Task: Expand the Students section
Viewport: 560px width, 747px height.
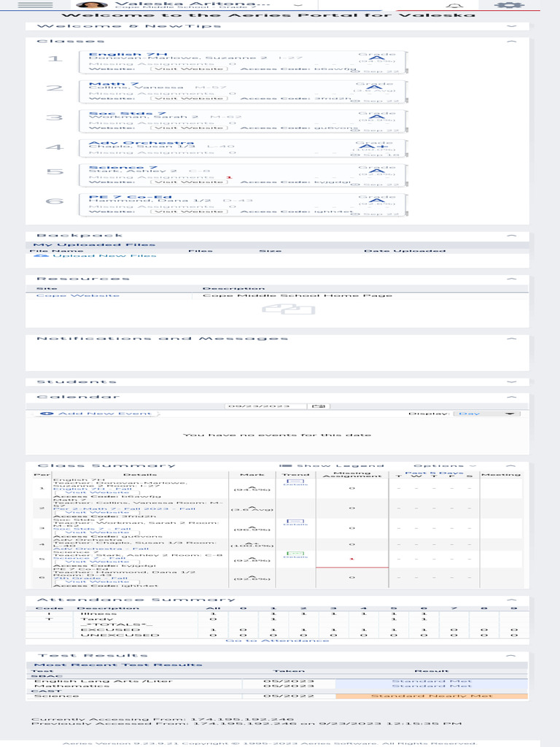Action: (512, 382)
